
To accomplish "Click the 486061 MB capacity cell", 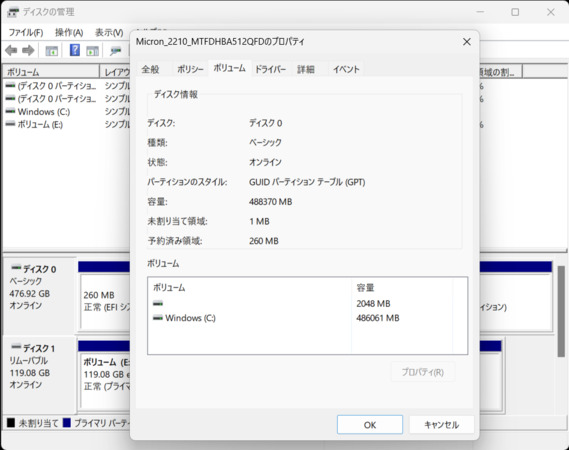I will [x=378, y=318].
